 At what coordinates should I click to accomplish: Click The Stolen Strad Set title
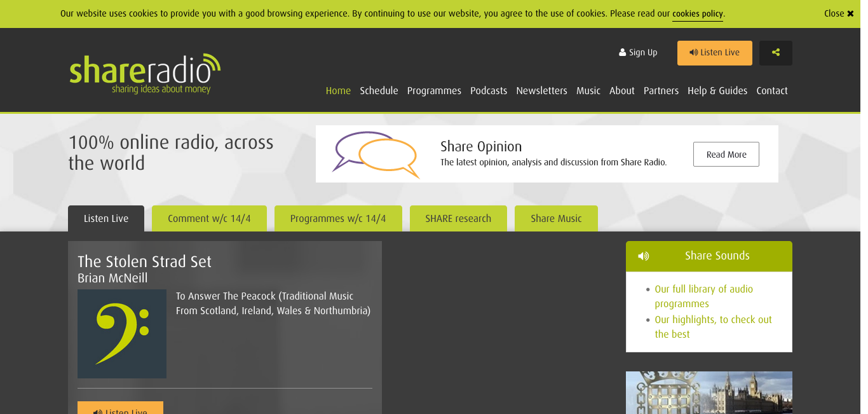[x=144, y=261]
